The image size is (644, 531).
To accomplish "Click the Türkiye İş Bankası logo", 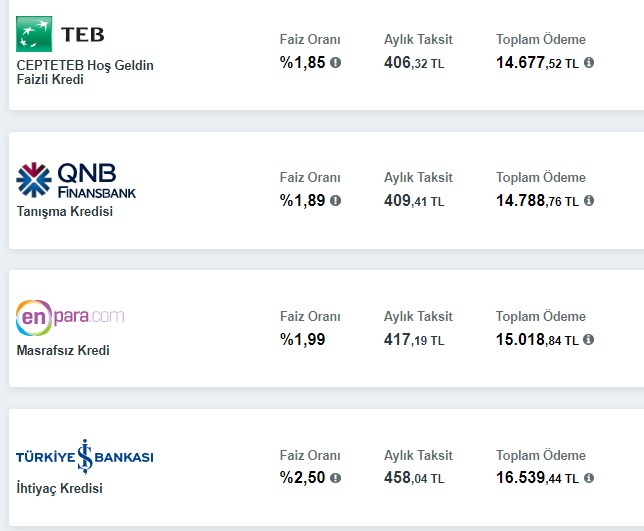I will (x=85, y=457).
